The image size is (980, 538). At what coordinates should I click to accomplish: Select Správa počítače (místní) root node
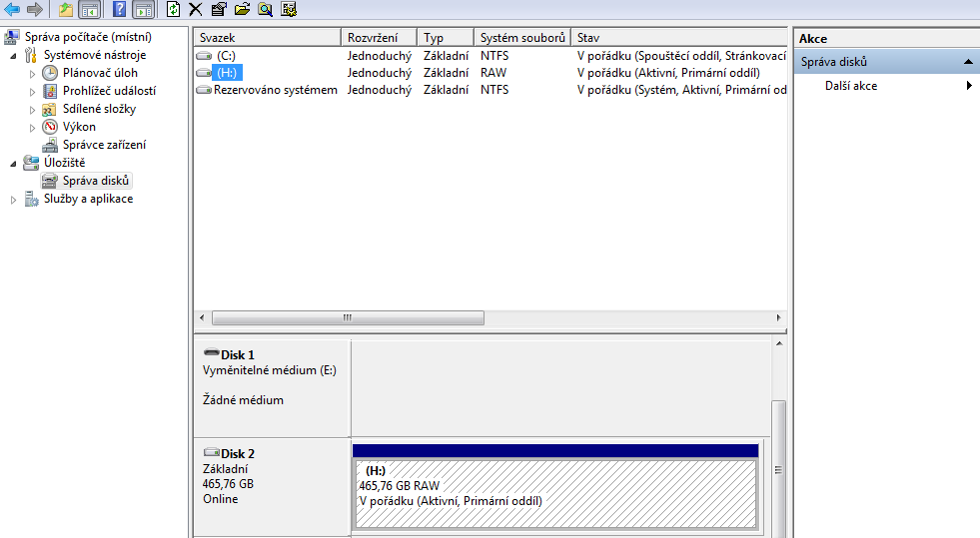[88, 37]
